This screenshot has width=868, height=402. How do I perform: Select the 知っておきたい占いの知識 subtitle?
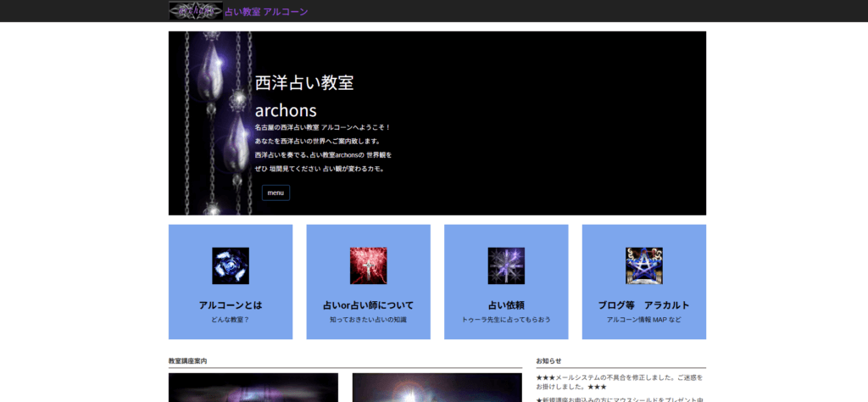coord(368,320)
